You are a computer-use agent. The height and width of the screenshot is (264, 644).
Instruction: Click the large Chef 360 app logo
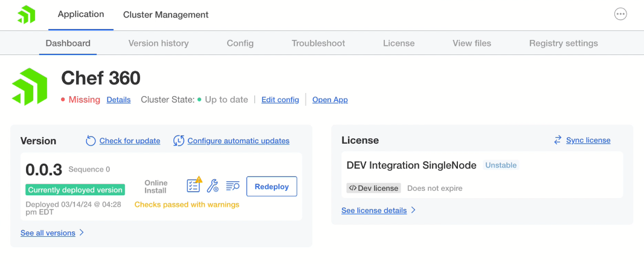(30, 86)
